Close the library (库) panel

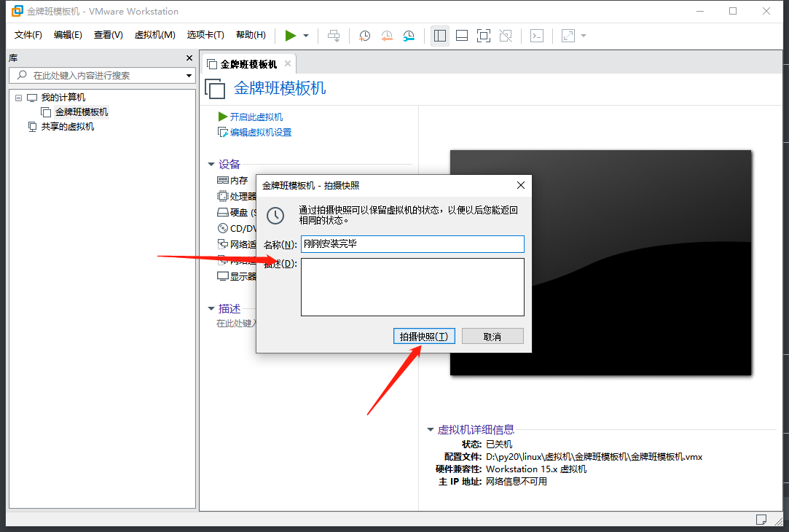tap(189, 58)
